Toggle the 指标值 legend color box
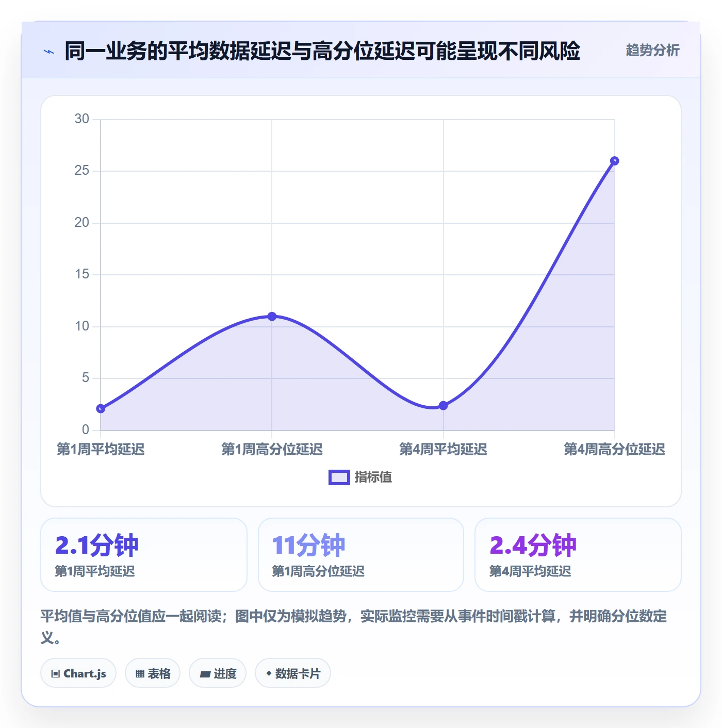Screen dimensions: 722x728 (339, 477)
